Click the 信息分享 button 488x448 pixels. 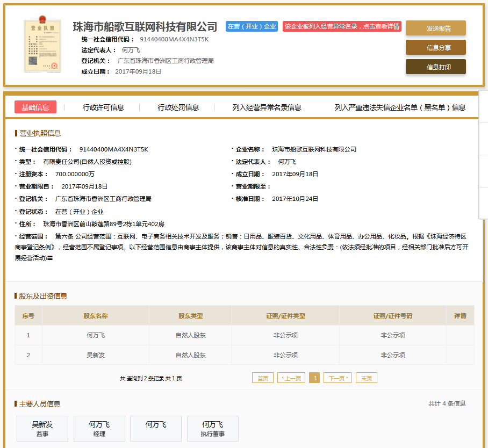(435, 48)
